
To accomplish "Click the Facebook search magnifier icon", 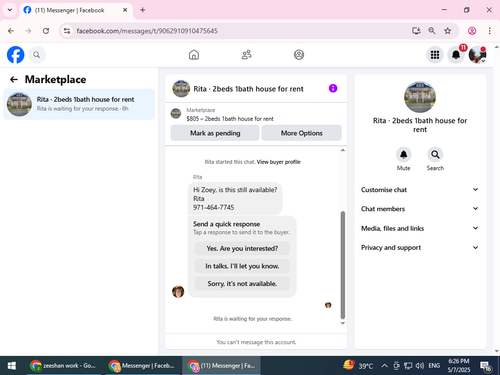I will tap(37, 55).
